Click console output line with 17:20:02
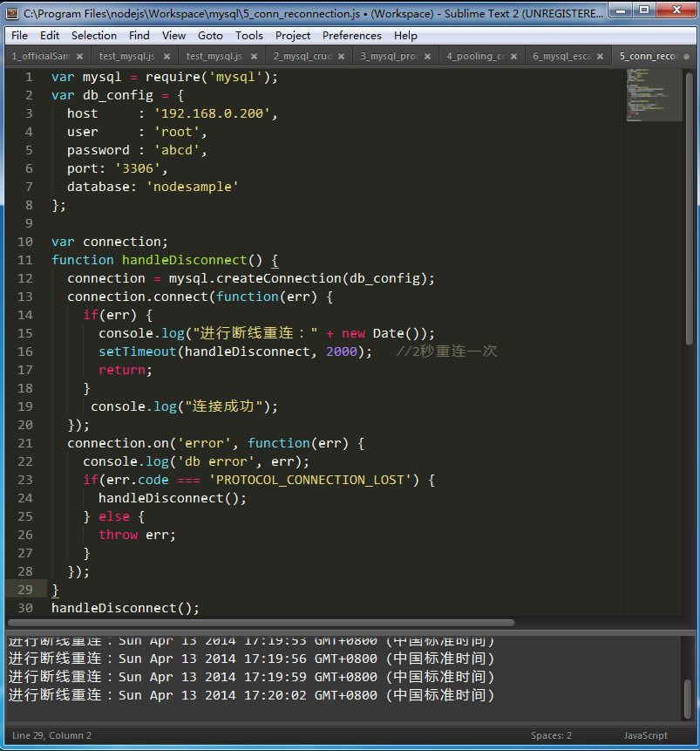The width and height of the screenshot is (700, 751). [x=252, y=695]
